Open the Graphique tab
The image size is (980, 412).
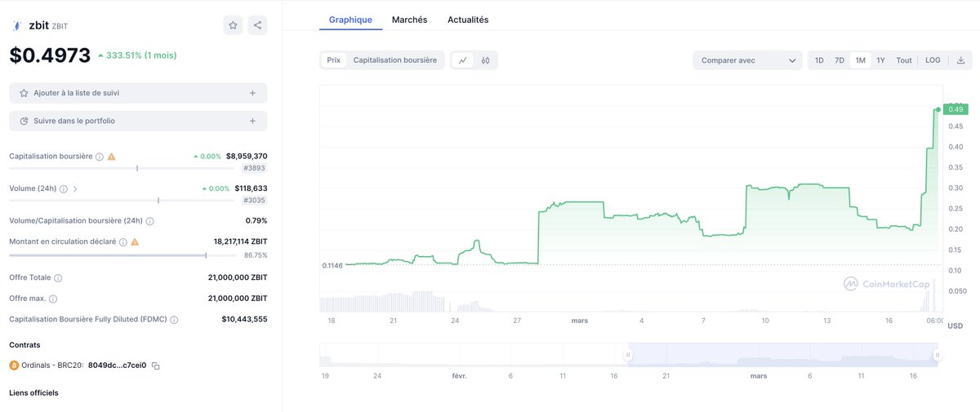point(350,20)
